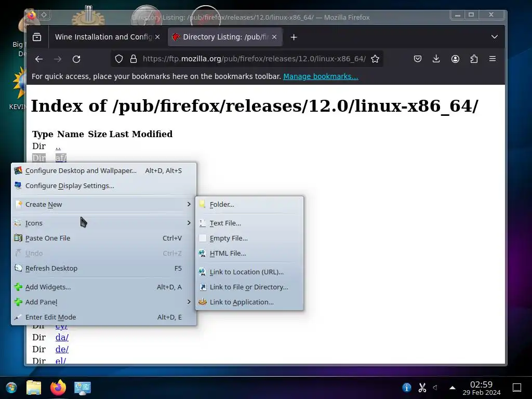The height and width of the screenshot is (399, 532).
Task: Expand hidden system tray icons arrow
Action: 452,388
